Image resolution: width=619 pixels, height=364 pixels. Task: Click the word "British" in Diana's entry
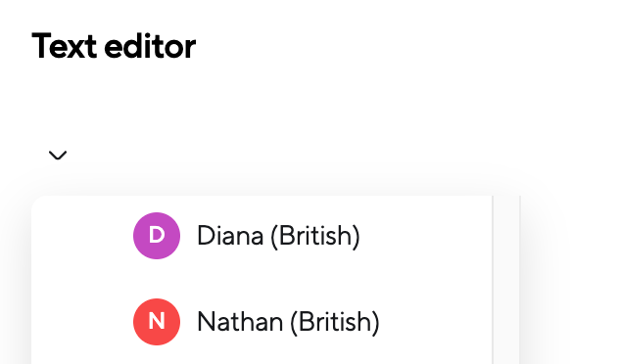(x=314, y=236)
